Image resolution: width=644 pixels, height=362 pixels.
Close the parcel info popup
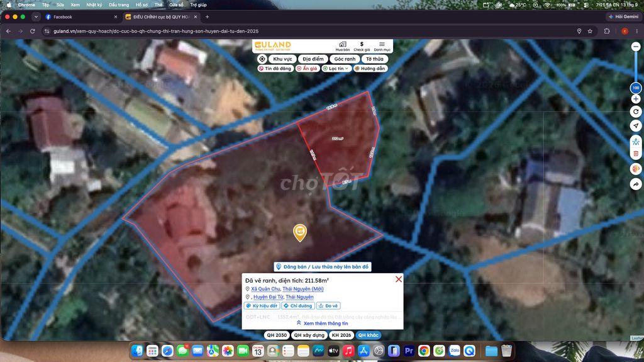point(398,280)
